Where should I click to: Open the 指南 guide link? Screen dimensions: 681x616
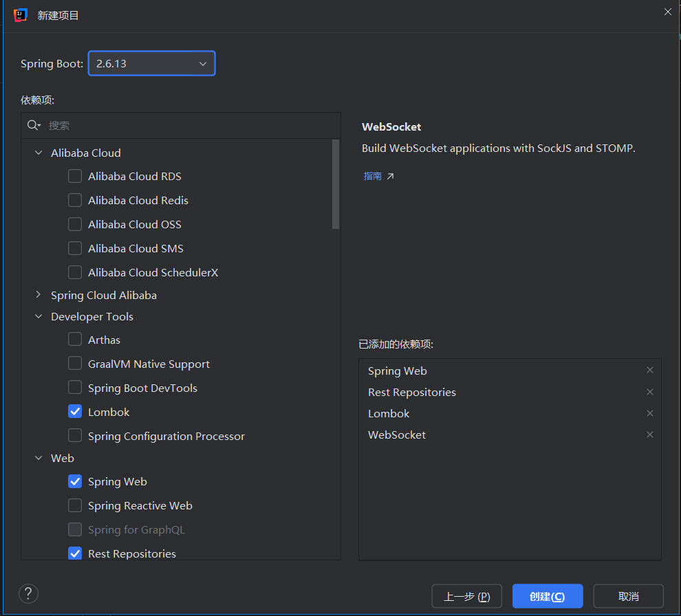point(372,176)
